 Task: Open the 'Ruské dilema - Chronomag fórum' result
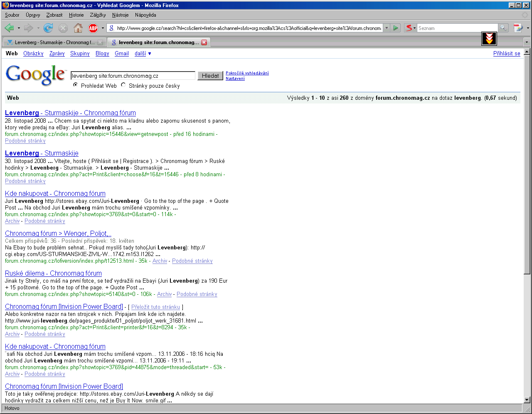point(53,273)
